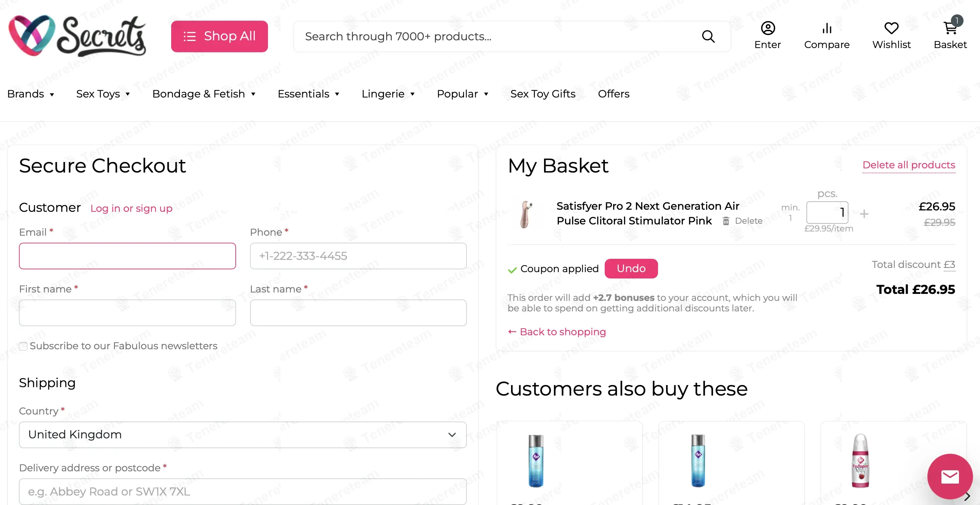Viewport: 980px width, 505px height.
Task: Focus the Email input field
Action: click(127, 256)
